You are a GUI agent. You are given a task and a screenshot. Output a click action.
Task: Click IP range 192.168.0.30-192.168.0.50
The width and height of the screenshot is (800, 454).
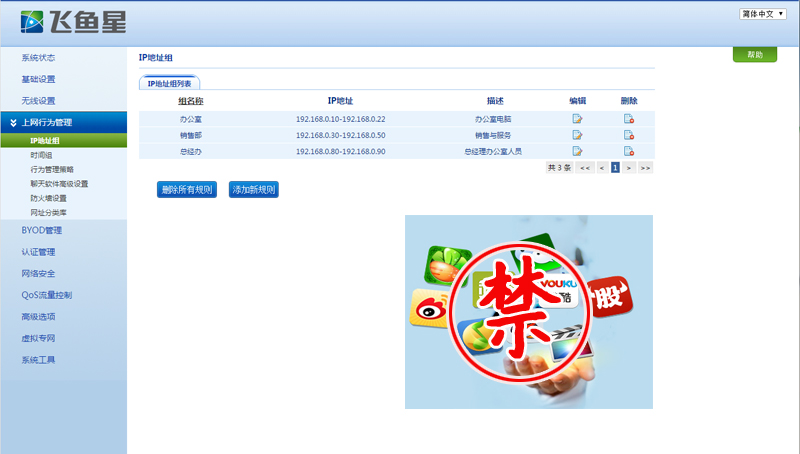340,135
